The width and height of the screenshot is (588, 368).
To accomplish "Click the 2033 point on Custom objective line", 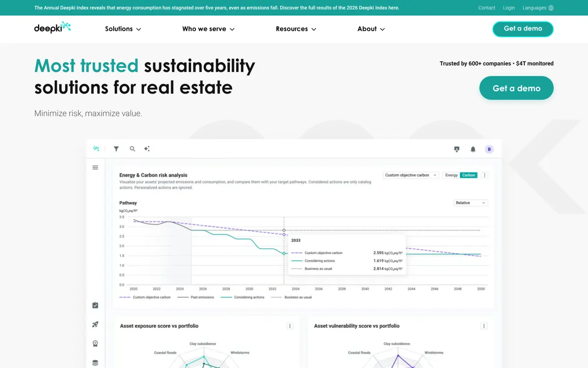I will 284,235.
